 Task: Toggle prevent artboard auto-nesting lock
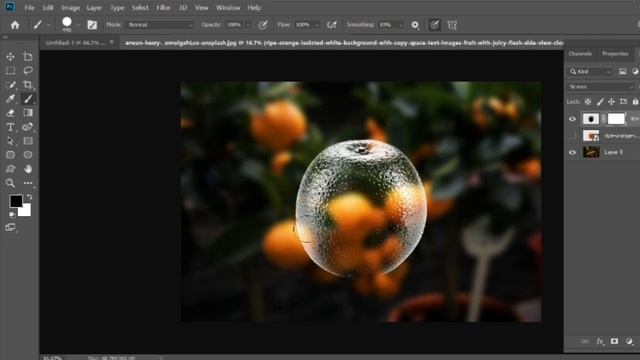(623, 102)
